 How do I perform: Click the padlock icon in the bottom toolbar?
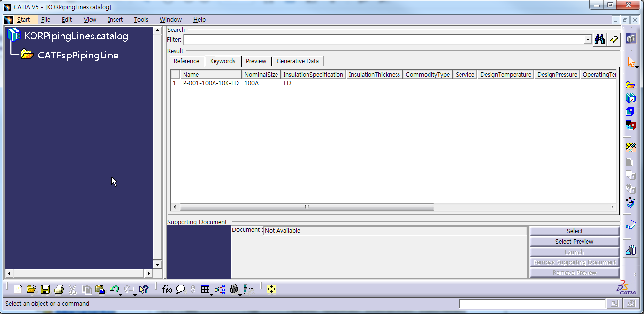coord(234,289)
